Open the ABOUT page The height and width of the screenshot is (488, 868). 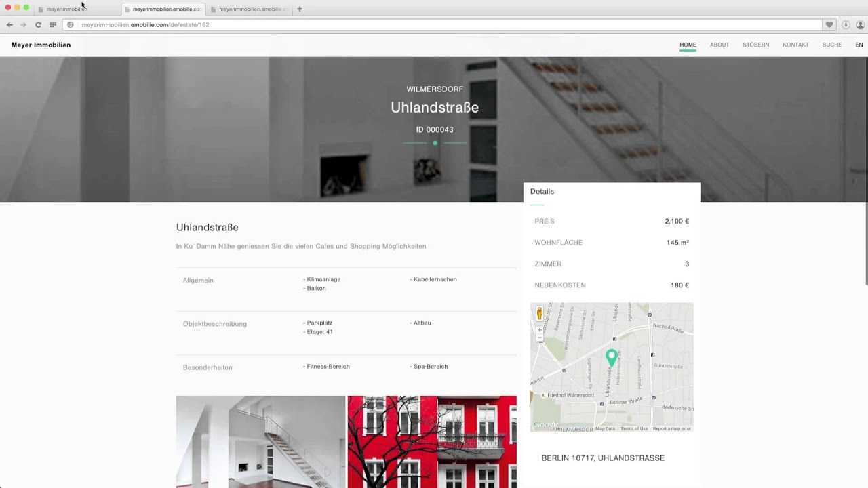point(719,45)
